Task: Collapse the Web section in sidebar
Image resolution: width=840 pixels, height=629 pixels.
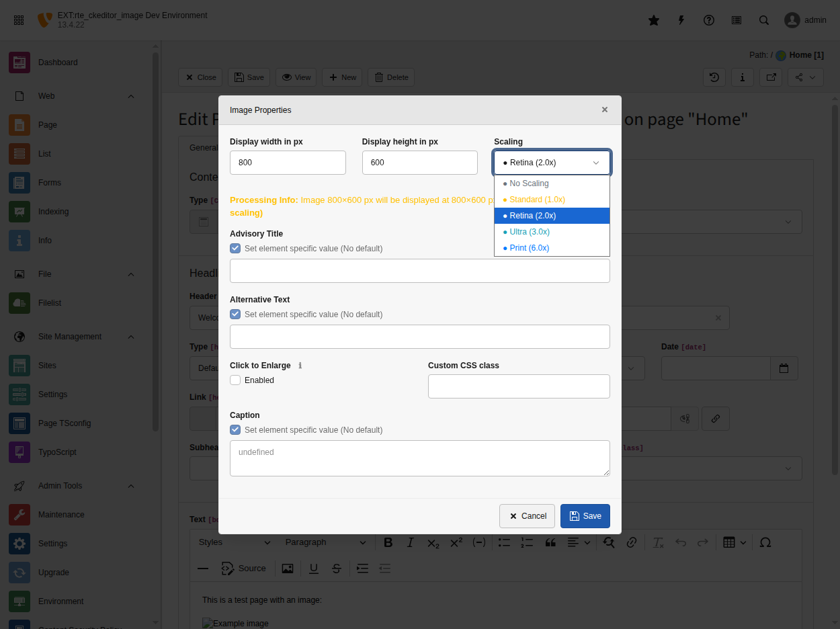Action: 131,96
